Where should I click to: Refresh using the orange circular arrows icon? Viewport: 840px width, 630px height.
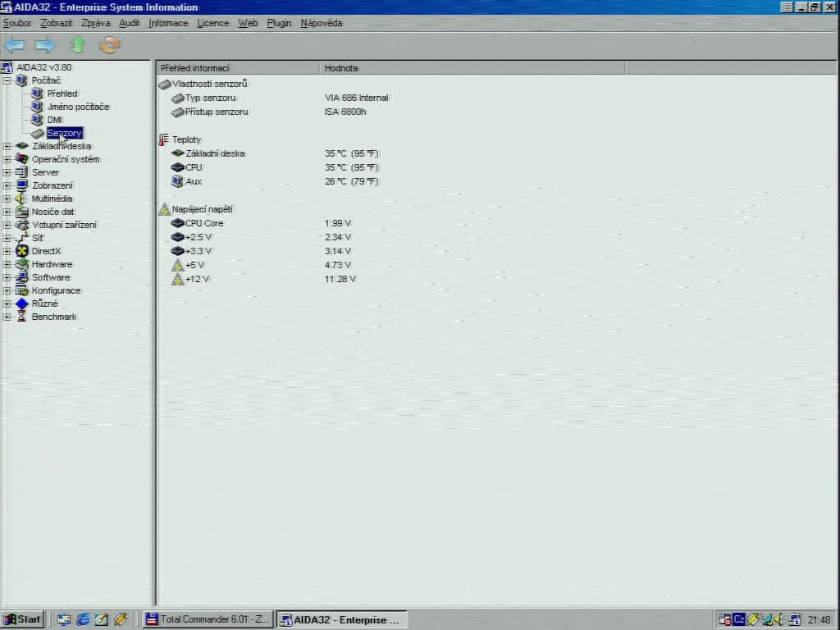[x=109, y=45]
